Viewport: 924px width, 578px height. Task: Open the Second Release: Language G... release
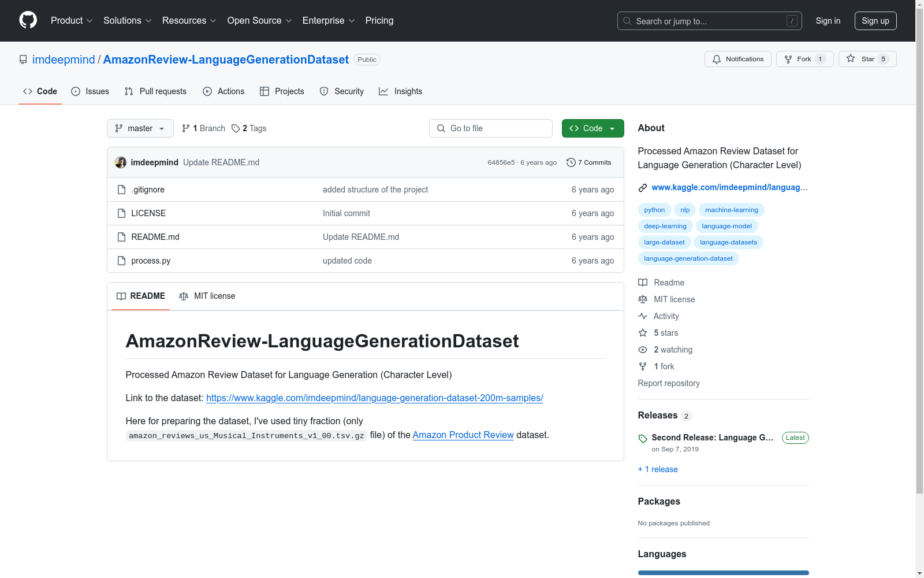pyautogui.click(x=713, y=438)
